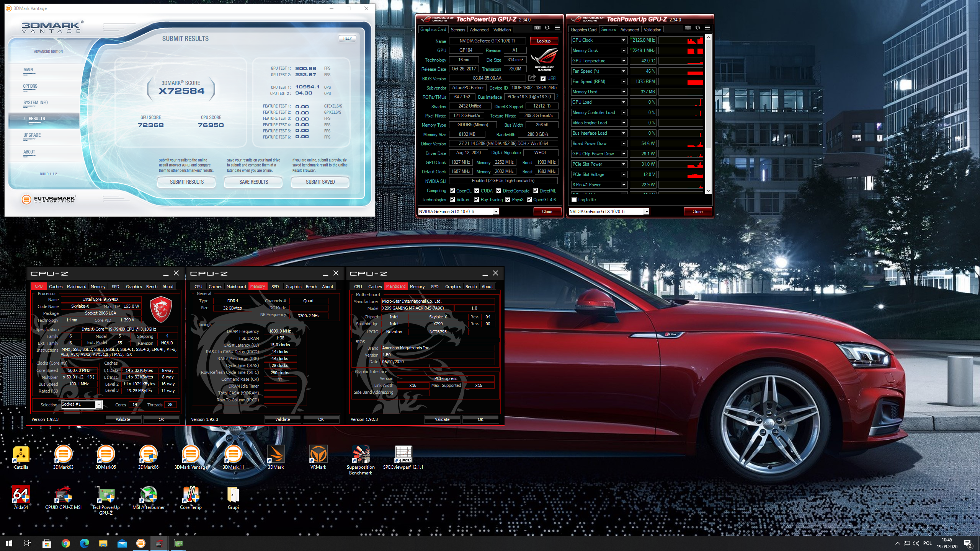Toggle the CUDA checkbox
This screenshot has height=551, width=980.
(477, 191)
